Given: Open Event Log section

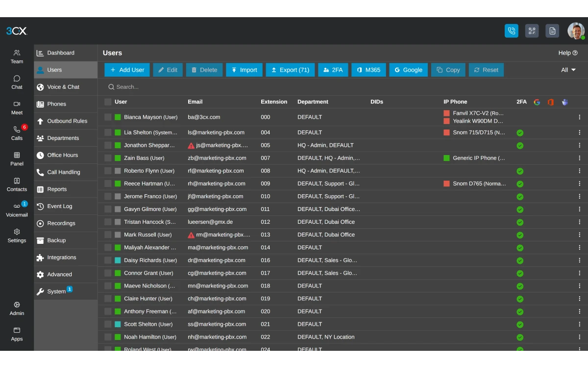Looking at the screenshot, I should pos(66,206).
